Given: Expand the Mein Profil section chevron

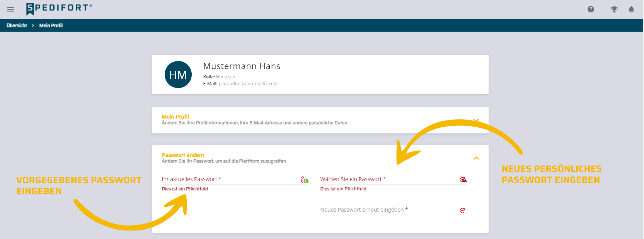Looking at the screenshot, I should click(x=476, y=120).
